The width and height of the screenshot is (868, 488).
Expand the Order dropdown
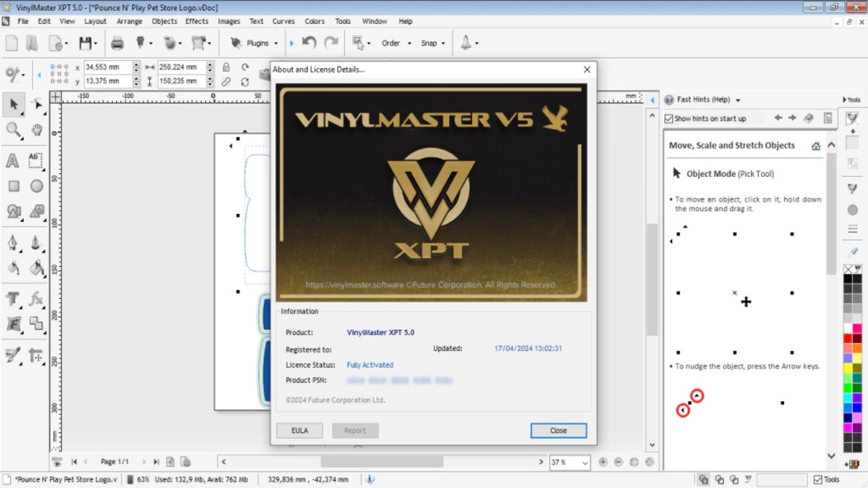(410, 43)
